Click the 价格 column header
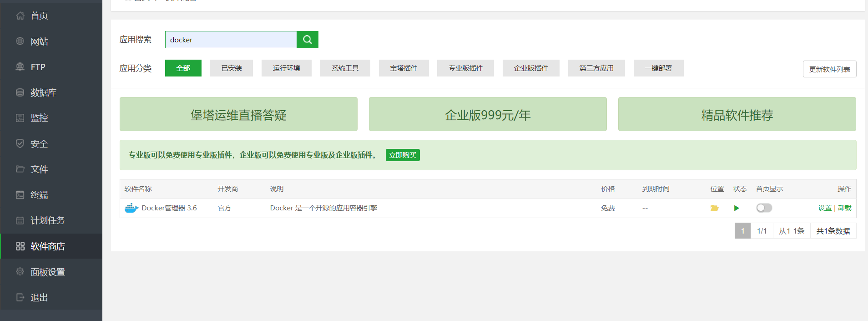Image resolution: width=868 pixels, height=321 pixels. [608, 189]
